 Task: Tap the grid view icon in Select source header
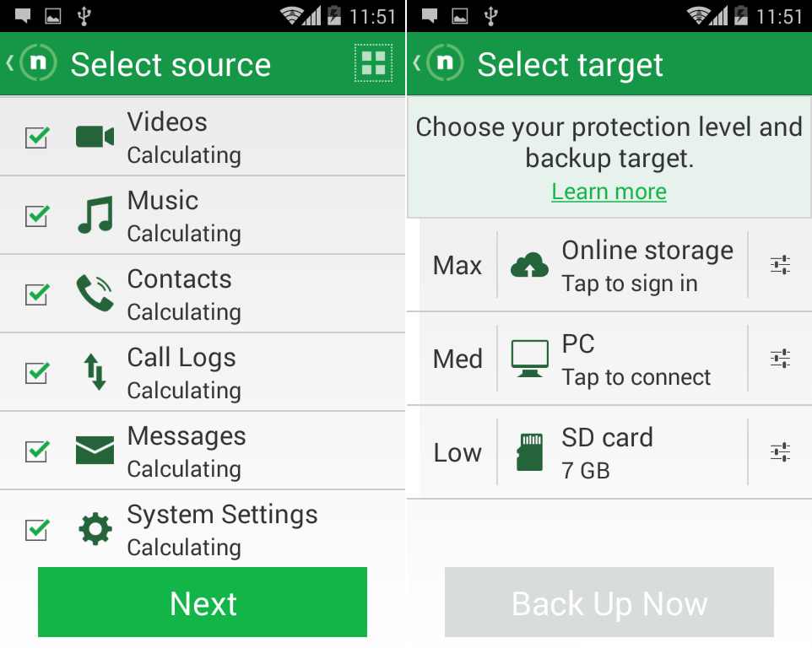point(373,63)
